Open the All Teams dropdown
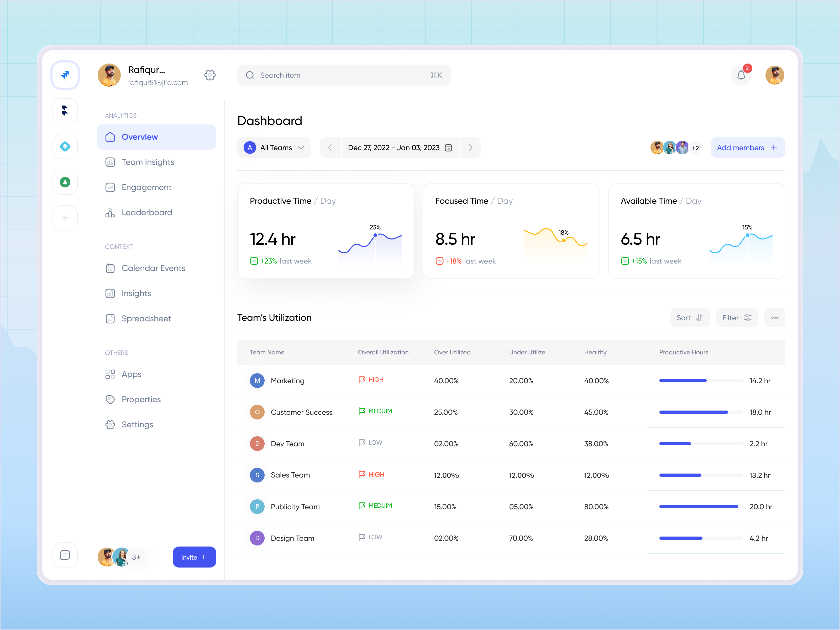Screen dimensions: 840x630 coord(274,147)
